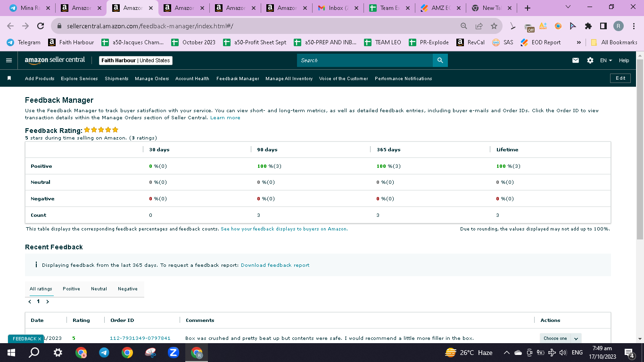Toggle the Chrome side panel icon
This screenshot has height=362, width=644.
603,26
